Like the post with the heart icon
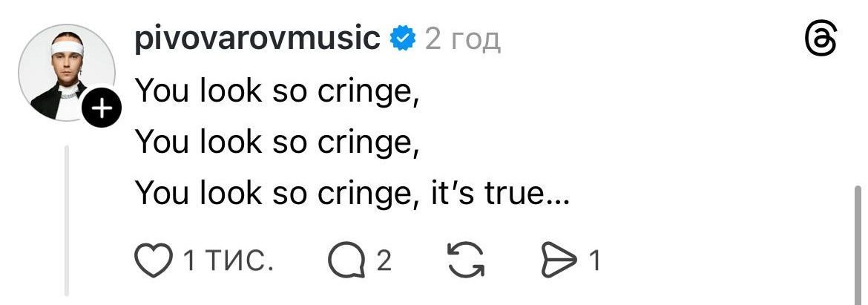The image size is (868, 305). [153, 260]
